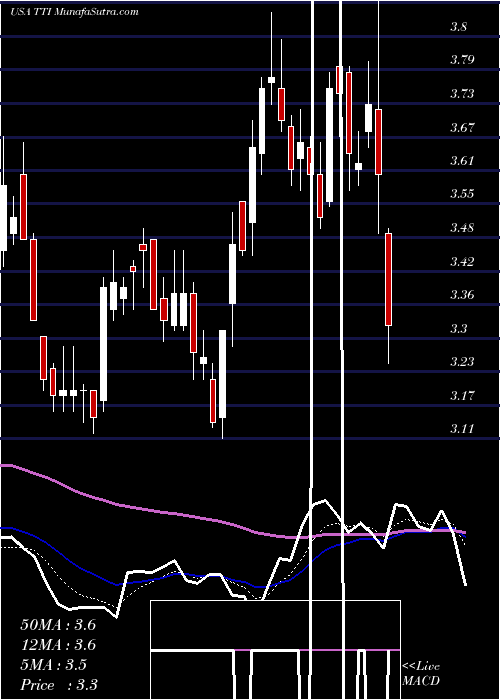Click the 5MA : 3.5 legend text
The height and width of the screenshot is (700, 500).
click(54, 665)
